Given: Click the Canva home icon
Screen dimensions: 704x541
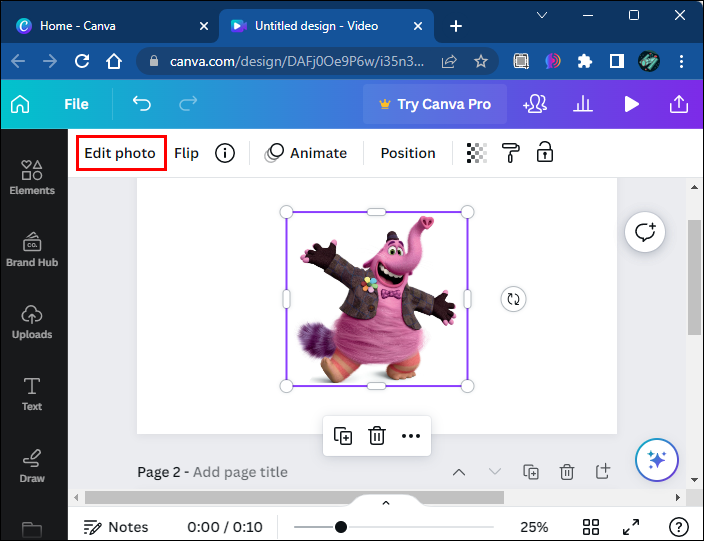Looking at the screenshot, I should pos(20,104).
